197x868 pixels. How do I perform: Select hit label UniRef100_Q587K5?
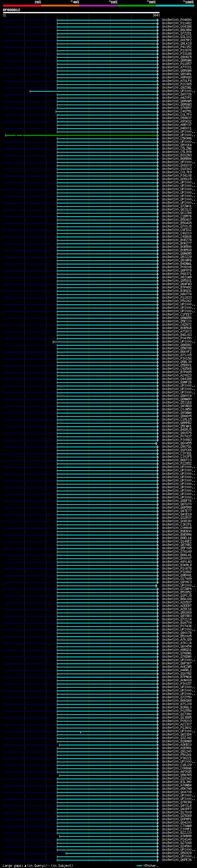[x=177, y=775]
